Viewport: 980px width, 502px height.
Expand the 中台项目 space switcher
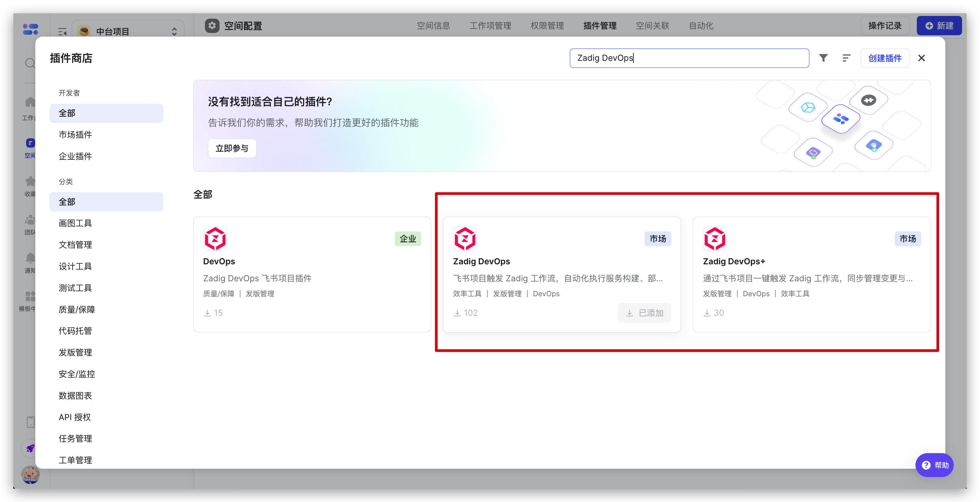click(x=174, y=32)
